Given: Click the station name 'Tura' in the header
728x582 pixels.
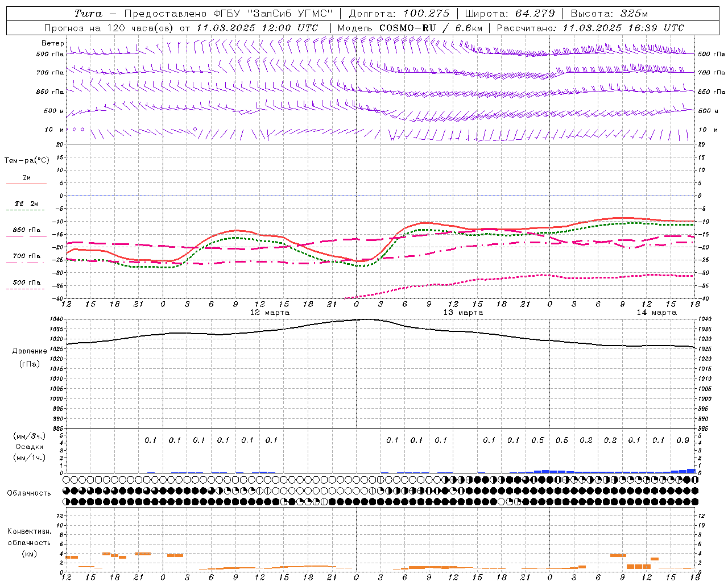Looking at the screenshot, I should point(88,14).
